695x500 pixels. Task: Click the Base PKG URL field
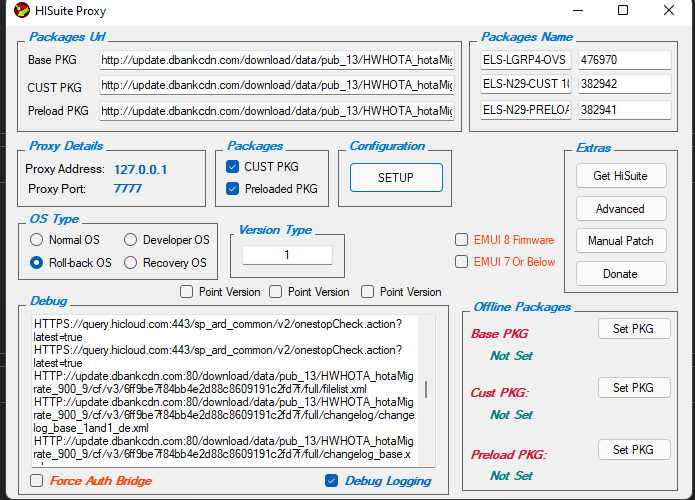click(277, 60)
